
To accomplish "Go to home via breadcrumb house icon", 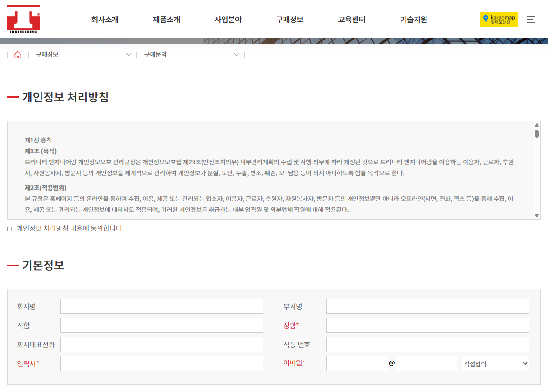I will point(18,55).
